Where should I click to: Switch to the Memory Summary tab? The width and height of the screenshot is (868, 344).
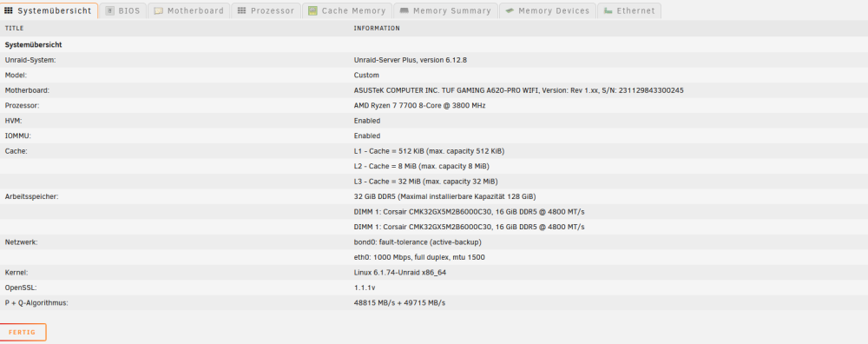[445, 10]
